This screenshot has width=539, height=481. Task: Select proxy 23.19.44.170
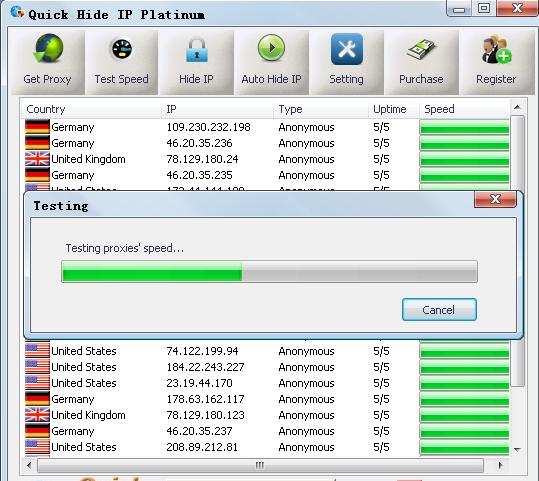click(x=266, y=383)
